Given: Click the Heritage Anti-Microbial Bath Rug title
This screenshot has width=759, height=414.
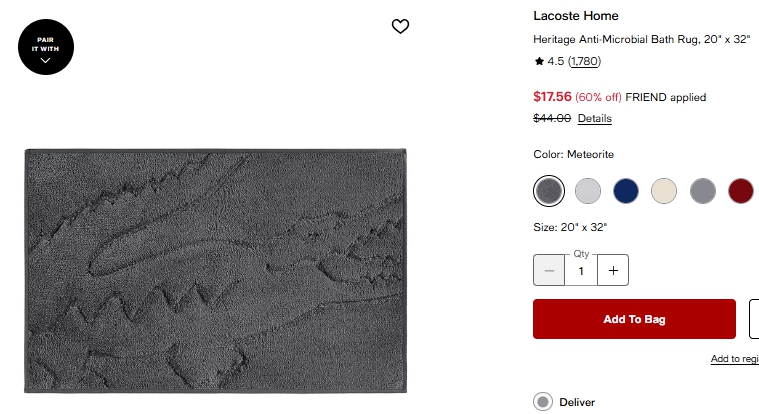Looking at the screenshot, I should (x=641, y=41).
